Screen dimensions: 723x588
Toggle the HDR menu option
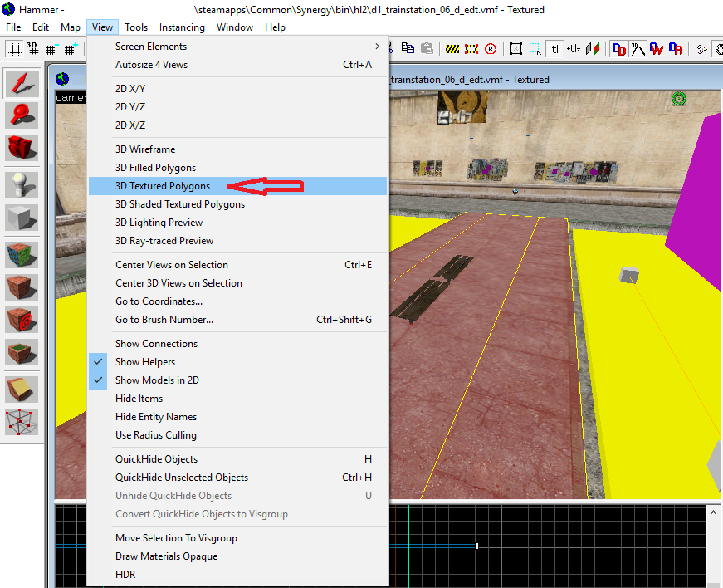[x=238, y=575]
